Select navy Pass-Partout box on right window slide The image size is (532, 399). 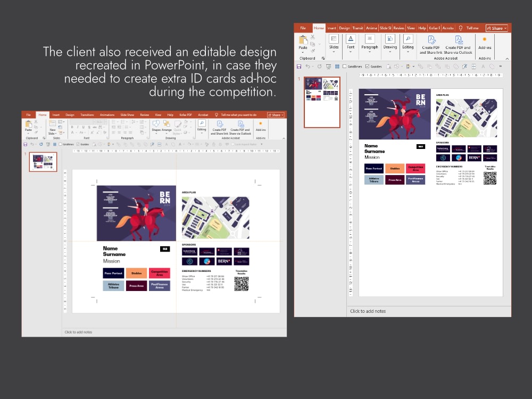click(x=374, y=168)
